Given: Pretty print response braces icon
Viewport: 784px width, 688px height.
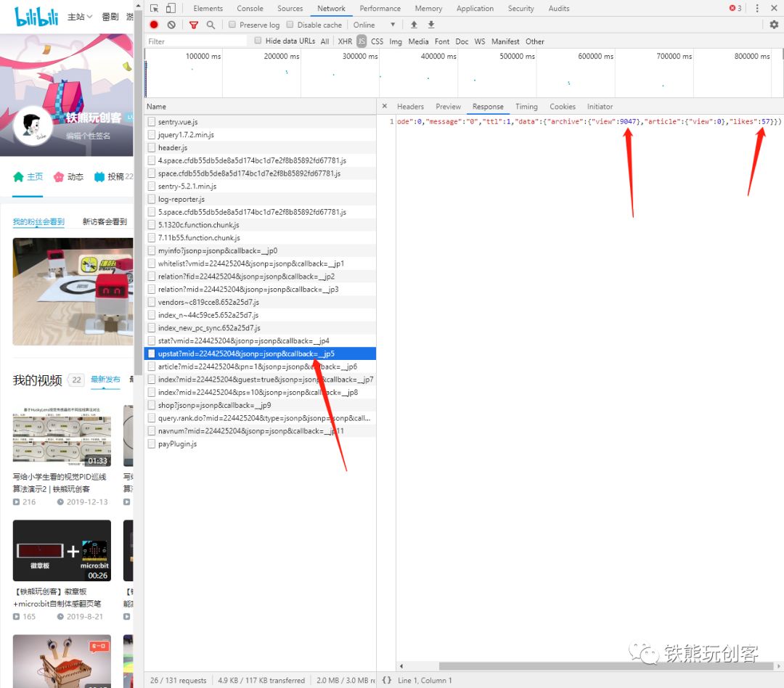Looking at the screenshot, I should click(x=386, y=680).
